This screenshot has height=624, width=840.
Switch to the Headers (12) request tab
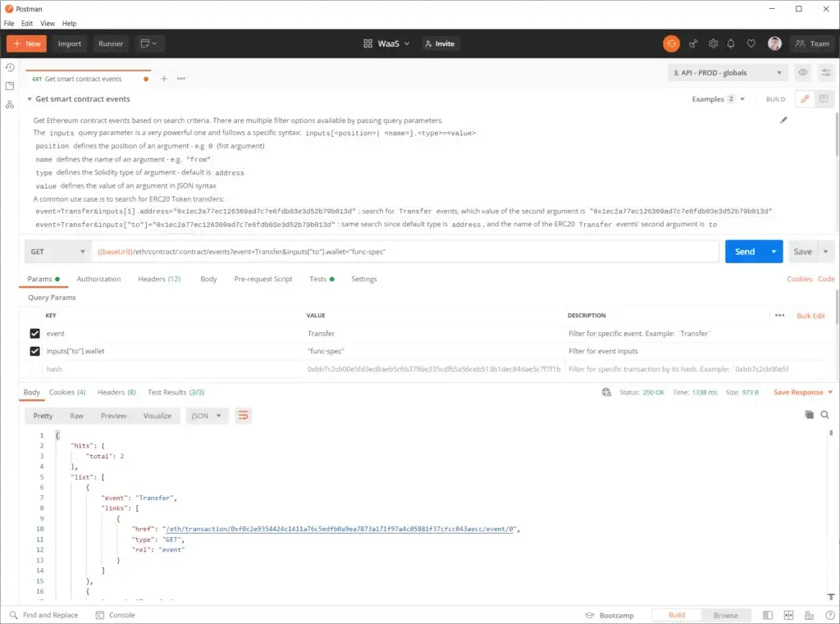[x=159, y=279]
